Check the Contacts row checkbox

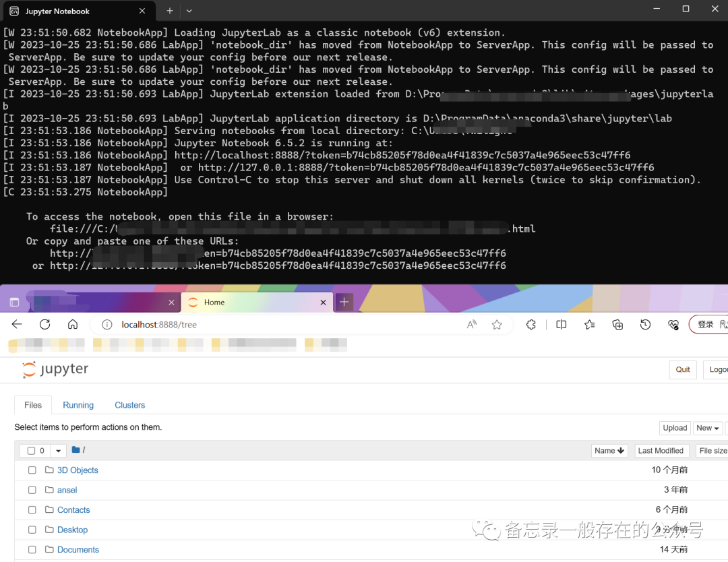click(32, 510)
